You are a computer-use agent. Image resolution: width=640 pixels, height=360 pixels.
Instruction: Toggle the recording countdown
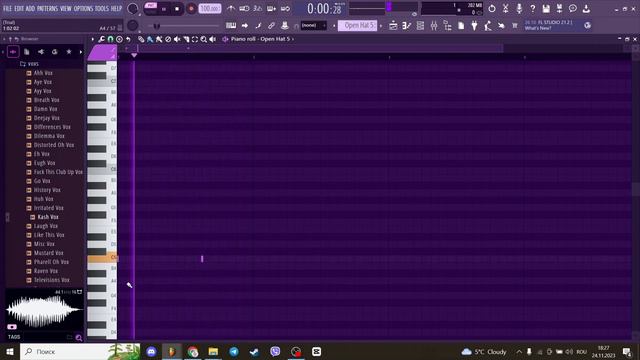[x=258, y=9]
